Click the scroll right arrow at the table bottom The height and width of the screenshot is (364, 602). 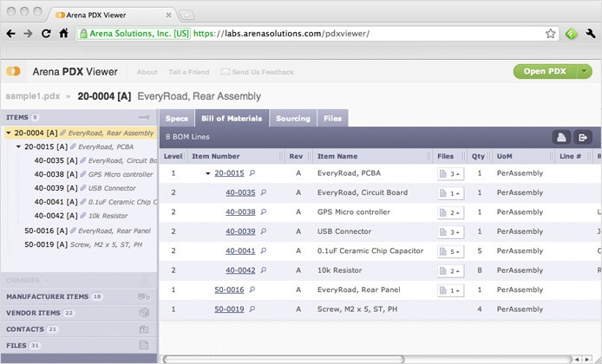point(587,360)
